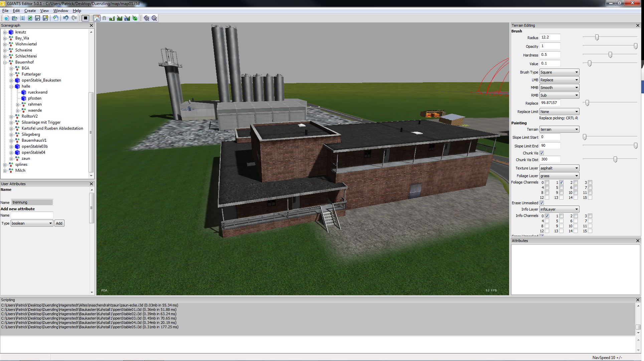Enable Foliage Channel 0 checkbox
Image resolution: width=644 pixels, height=361 pixels.
547,183
